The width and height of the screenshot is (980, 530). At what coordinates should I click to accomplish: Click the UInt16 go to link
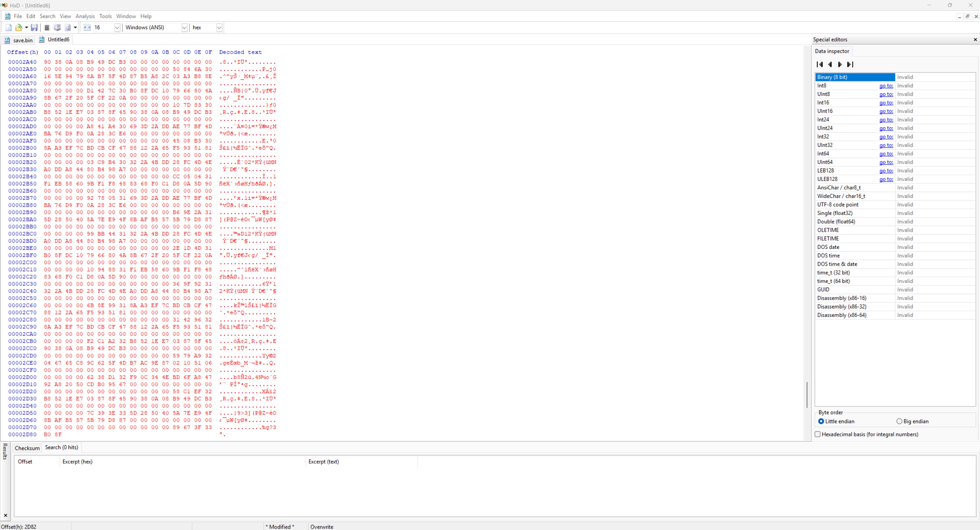click(x=886, y=111)
